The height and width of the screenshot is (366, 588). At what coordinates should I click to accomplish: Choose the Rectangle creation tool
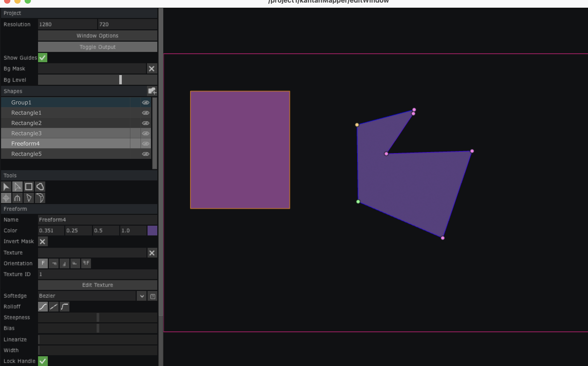pyautogui.click(x=29, y=187)
